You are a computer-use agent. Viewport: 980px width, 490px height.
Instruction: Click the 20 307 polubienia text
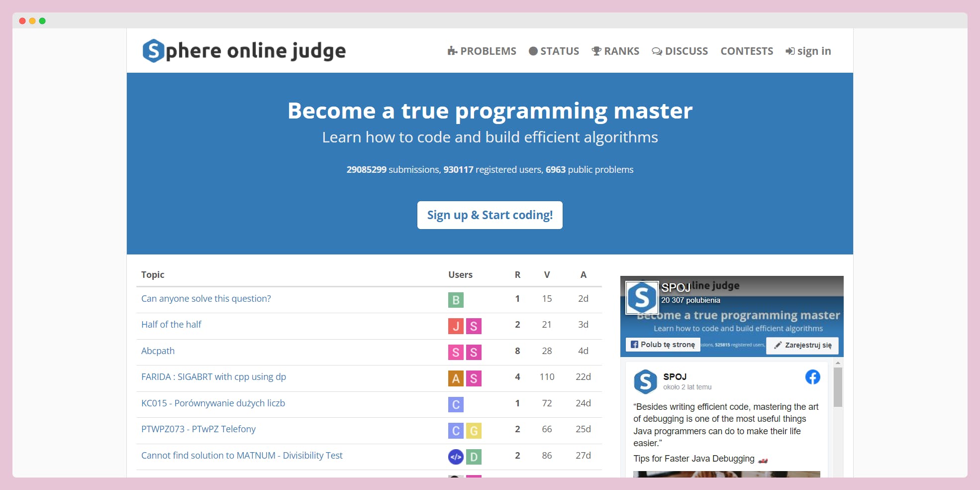tap(690, 300)
